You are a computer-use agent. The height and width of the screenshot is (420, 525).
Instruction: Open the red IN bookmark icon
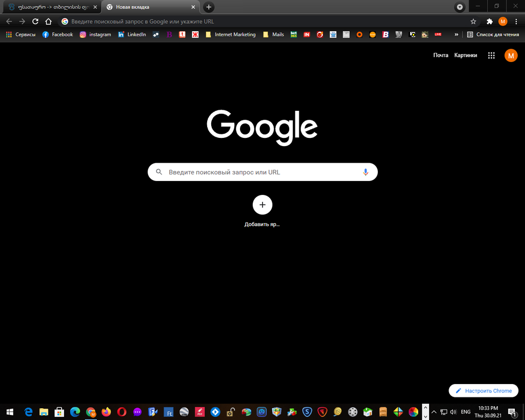tap(307, 34)
